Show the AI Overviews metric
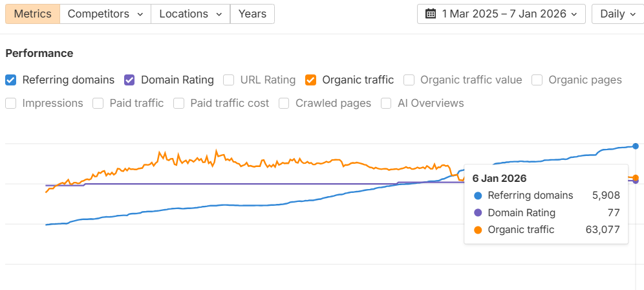Screen dimensions: 644x290 pos(387,103)
